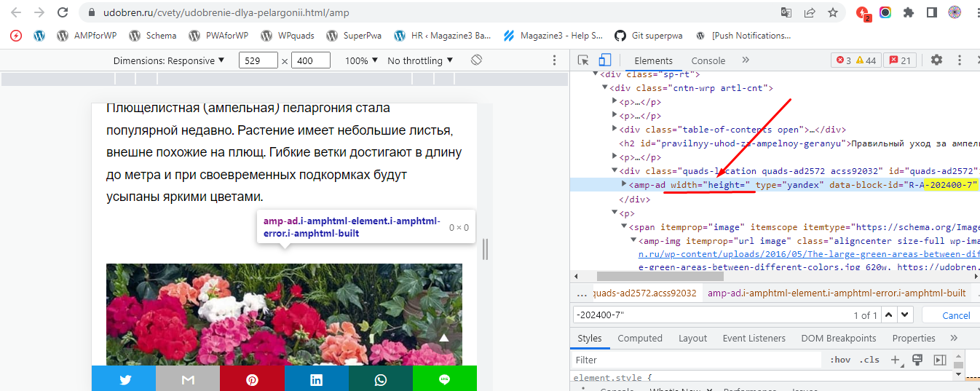
Task: Expand the amp-ad yandex element
Action: pos(623,184)
